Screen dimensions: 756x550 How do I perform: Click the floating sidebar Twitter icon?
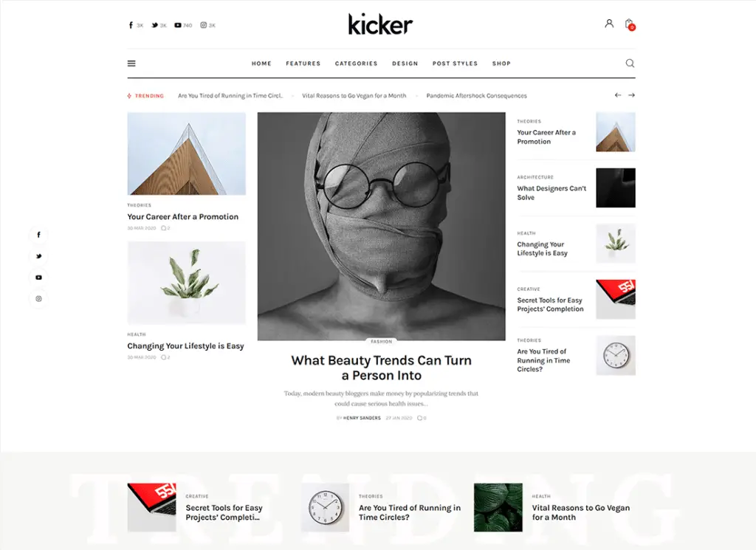point(38,256)
